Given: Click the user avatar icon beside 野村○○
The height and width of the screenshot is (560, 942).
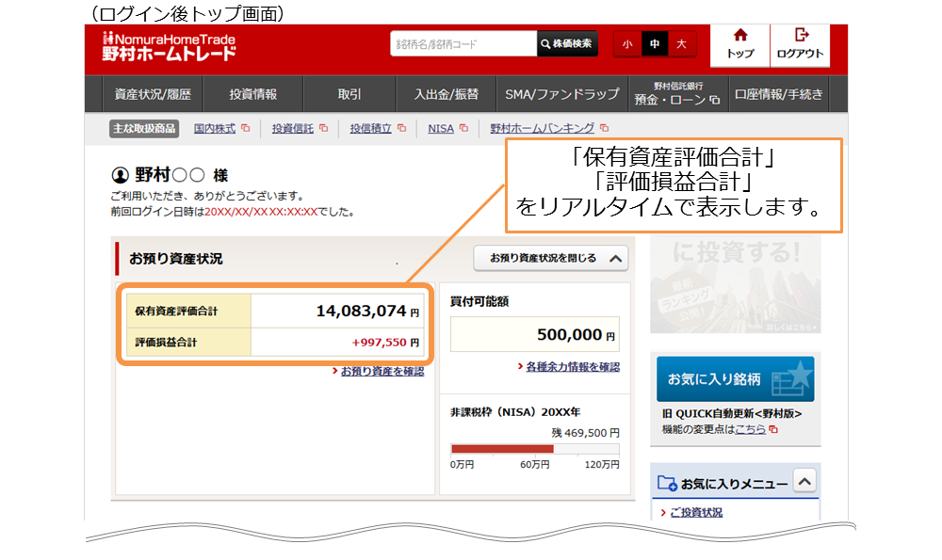Looking at the screenshot, I should (x=121, y=175).
